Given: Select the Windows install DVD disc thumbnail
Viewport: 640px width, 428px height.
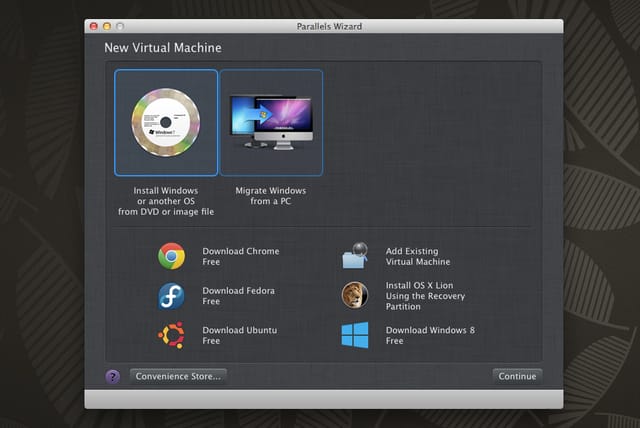Looking at the screenshot, I should pyautogui.click(x=166, y=123).
